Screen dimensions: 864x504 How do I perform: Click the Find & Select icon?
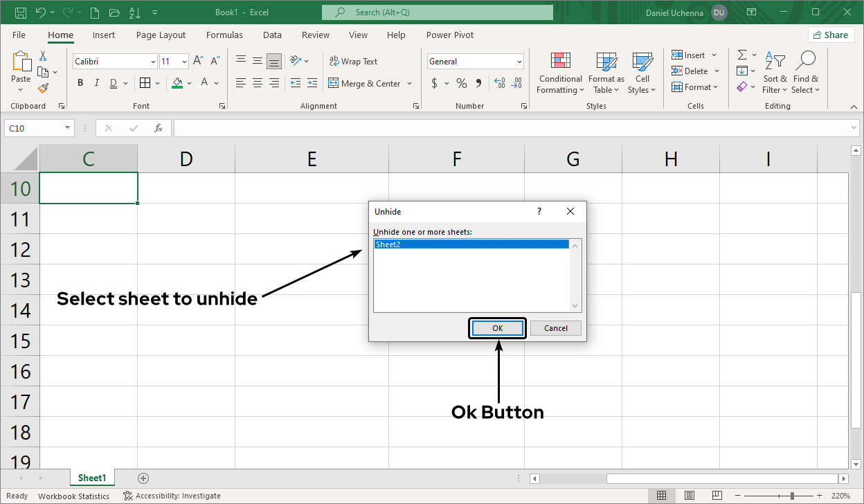(x=805, y=72)
